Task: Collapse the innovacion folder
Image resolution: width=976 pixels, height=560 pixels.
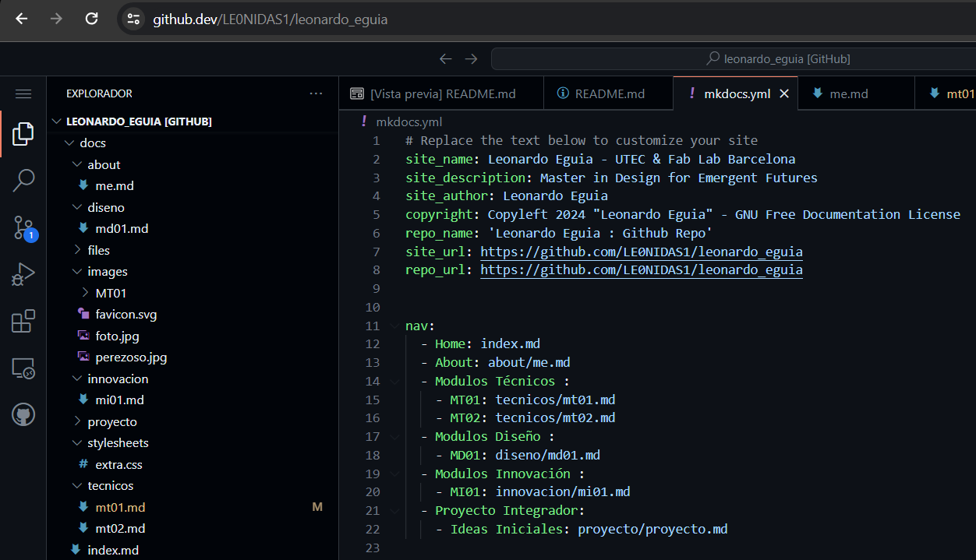Action: pyautogui.click(x=77, y=379)
